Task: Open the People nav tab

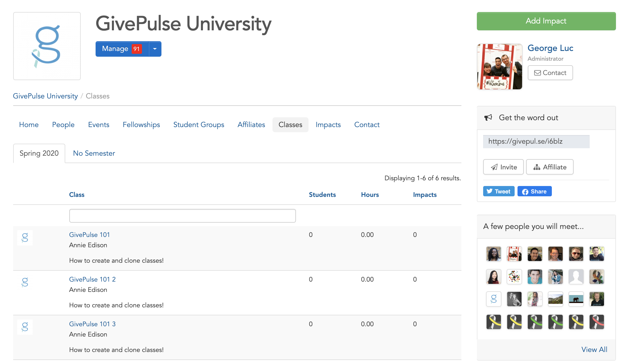Action: [63, 125]
